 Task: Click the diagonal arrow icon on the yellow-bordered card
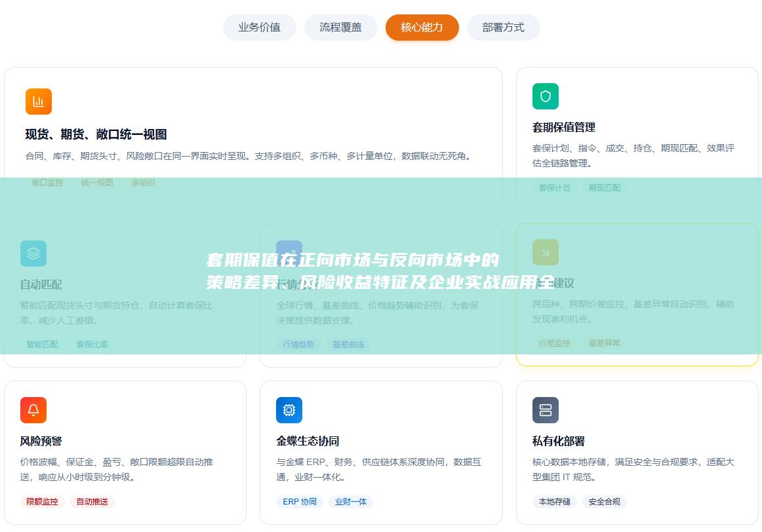[x=545, y=252]
